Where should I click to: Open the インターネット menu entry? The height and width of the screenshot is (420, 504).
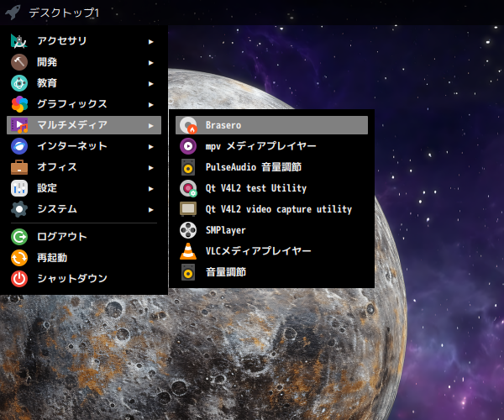pyautogui.click(x=84, y=146)
